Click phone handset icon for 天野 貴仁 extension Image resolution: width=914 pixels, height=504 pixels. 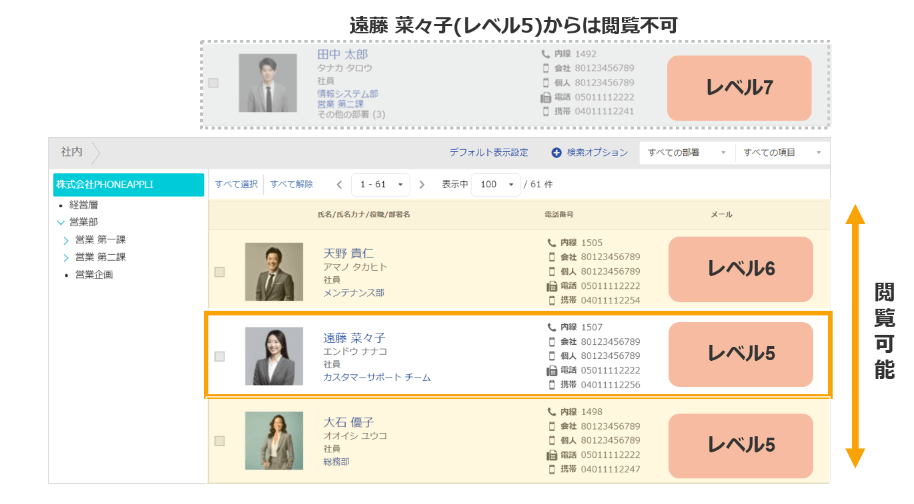coord(551,243)
